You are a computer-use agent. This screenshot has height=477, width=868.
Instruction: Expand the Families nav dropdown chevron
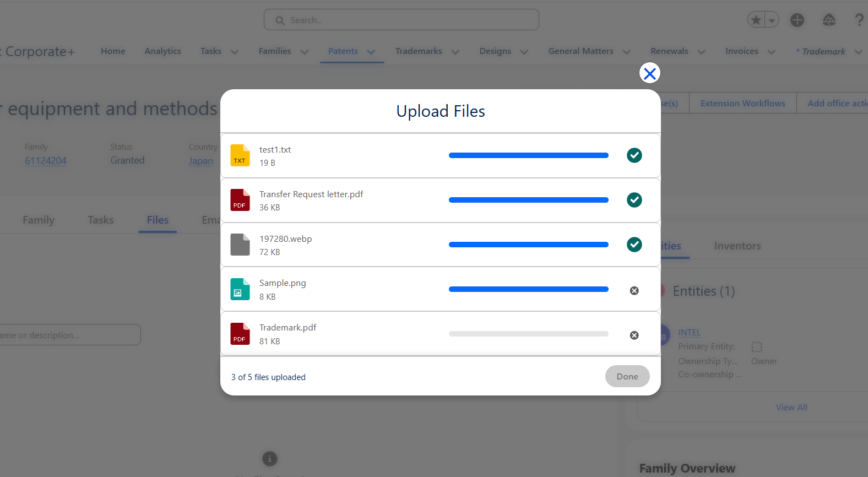[x=305, y=52]
